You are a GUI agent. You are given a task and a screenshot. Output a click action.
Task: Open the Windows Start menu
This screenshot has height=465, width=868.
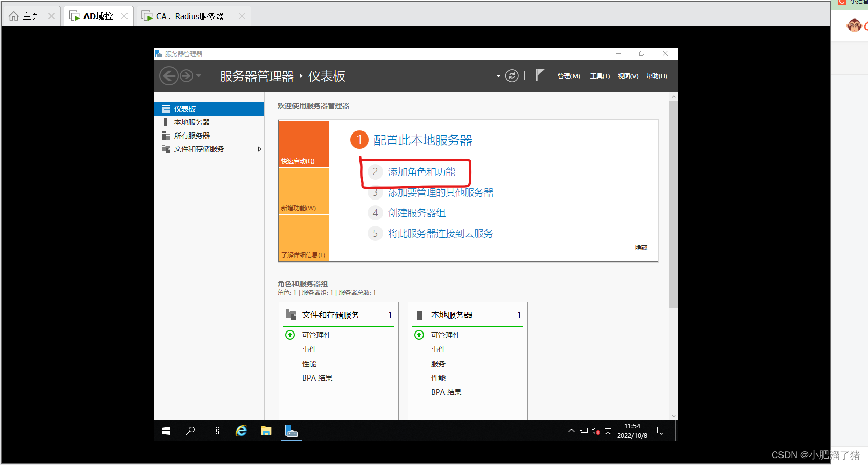point(166,431)
